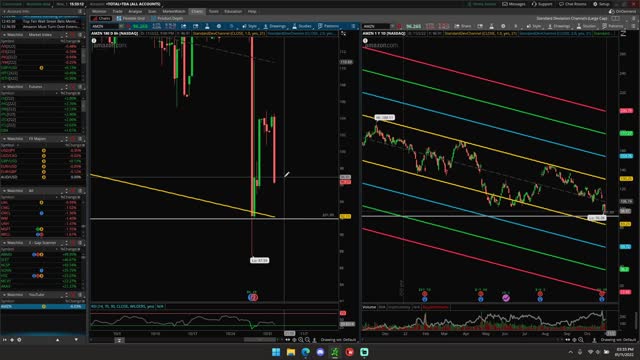
Task: Click the flask icon on the right chart toolbar
Action: point(491,26)
